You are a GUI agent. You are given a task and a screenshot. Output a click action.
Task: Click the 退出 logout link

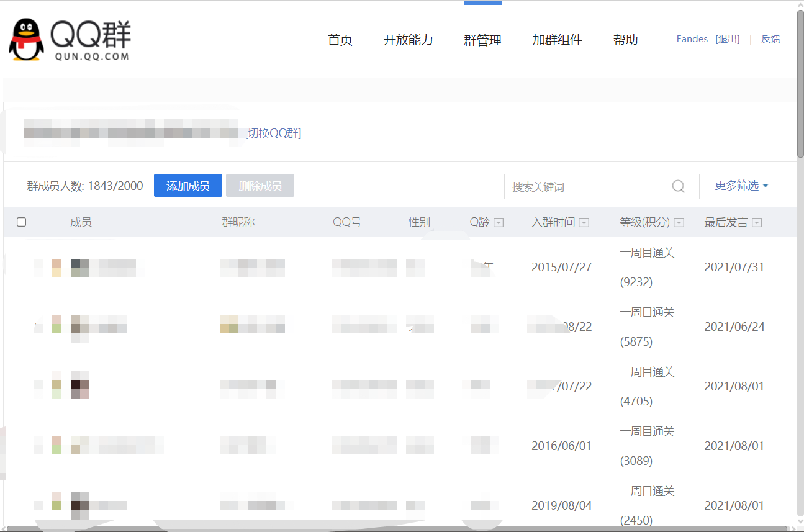(x=728, y=38)
